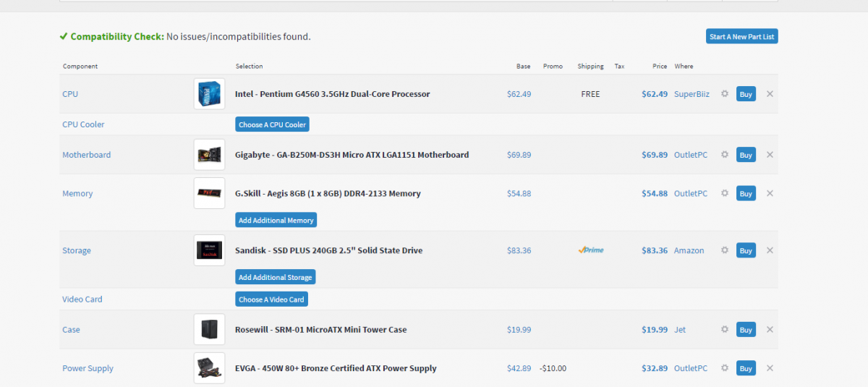The width and height of the screenshot is (868, 387).
Task: Open the CPU component link
Action: click(x=70, y=94)
